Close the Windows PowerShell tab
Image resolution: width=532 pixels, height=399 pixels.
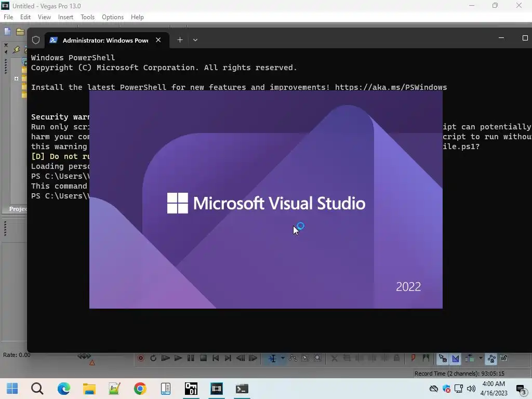158,40
